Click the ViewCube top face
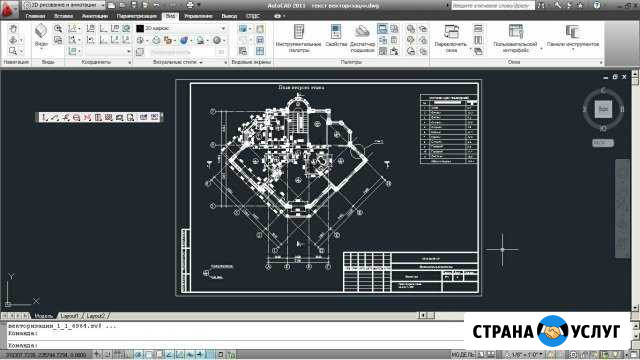This screenshot has height=360, width=640. (603, 109)
